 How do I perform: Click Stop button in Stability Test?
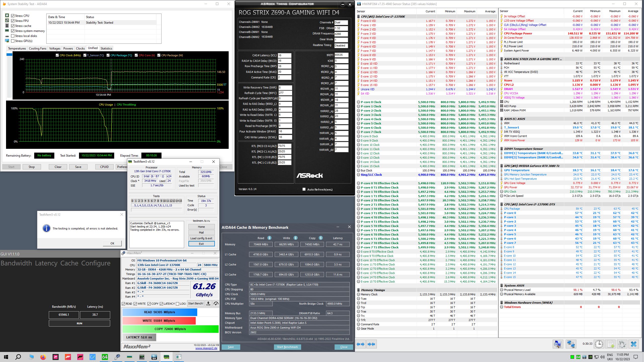tap(31, 167)
